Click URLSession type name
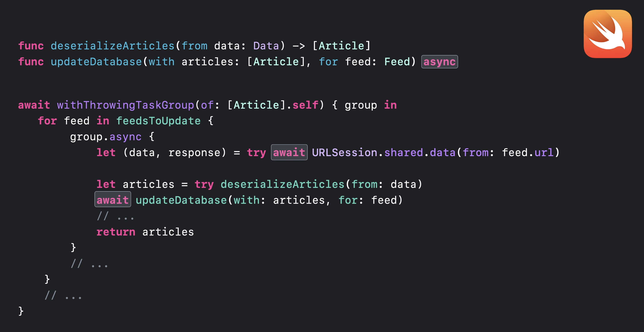Viewport: 644px width, 332px height. pyautogui.click(x=344, y=152)
